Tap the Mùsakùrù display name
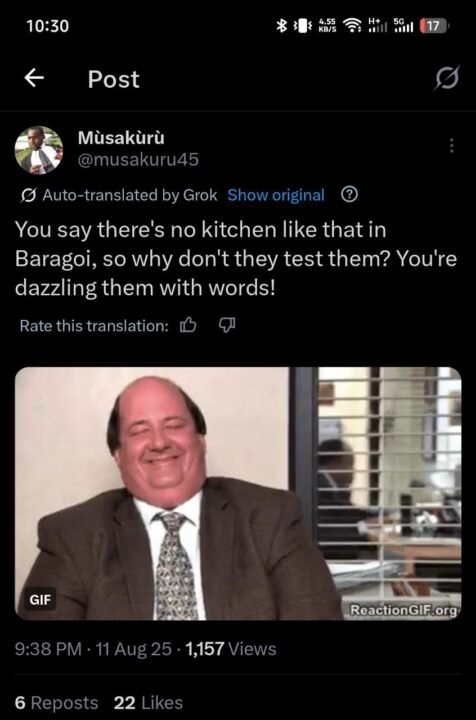The height and width of the screenshot is (720, 476). point(121,138)
